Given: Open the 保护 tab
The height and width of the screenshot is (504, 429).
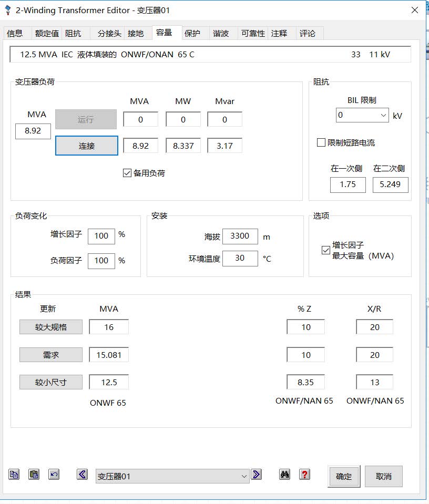Looking at the screenshot, I should (192, 33).
